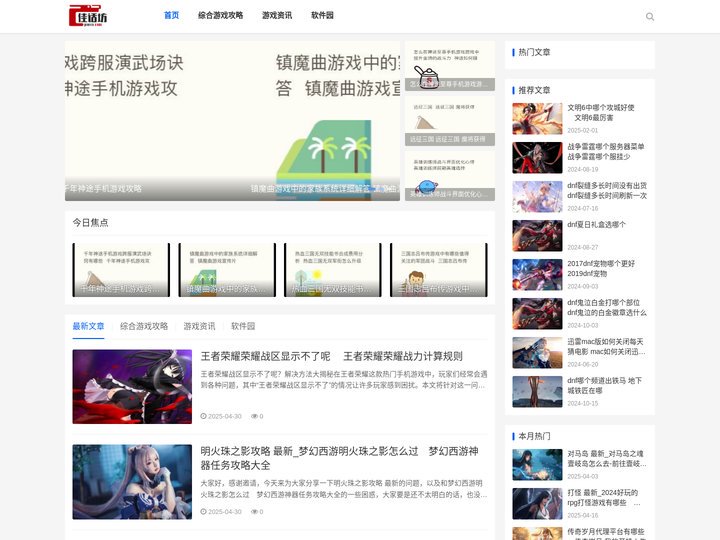Open recommended article 战争雷霆哪个服务器菜单
This screenshot has width=720, height=540.
pyautogui.click(x=606, y=152)
